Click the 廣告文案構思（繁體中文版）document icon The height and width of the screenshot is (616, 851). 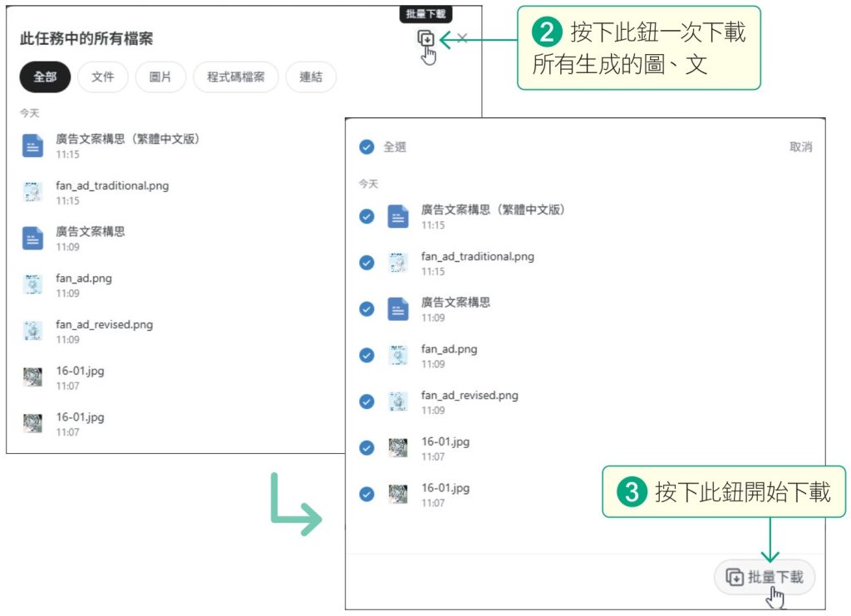click(x=32, y=145)
